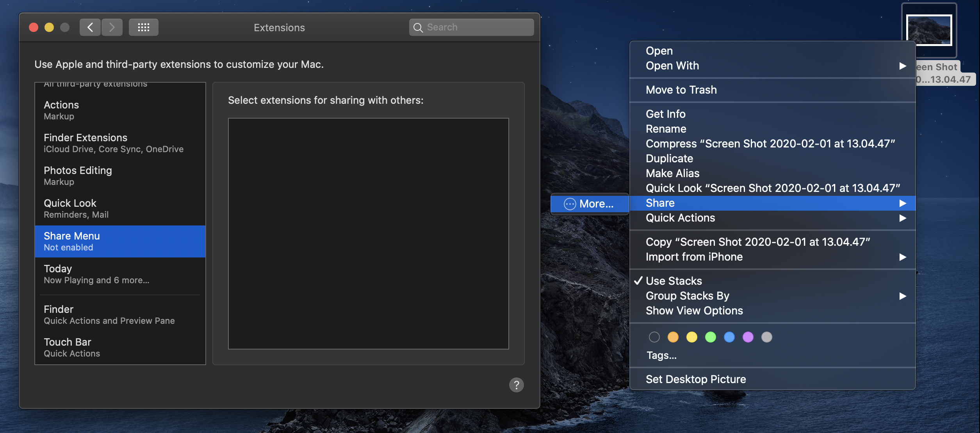The image size is (980, 433).
Task: Toggle the Use Stacks checkmark item
Action: [674, 281]
